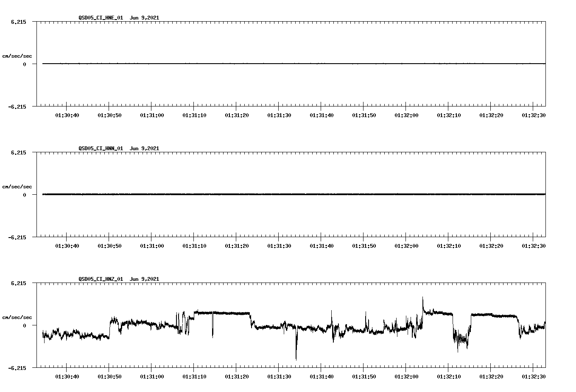The width and height of the screenshot is (576, 392).
Task: Click the 01:30:40 time label under the HNE plot
Action: (67, 115)
